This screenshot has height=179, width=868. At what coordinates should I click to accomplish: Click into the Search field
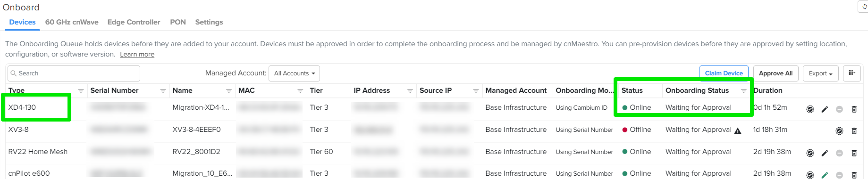click(x=74, y=73)
